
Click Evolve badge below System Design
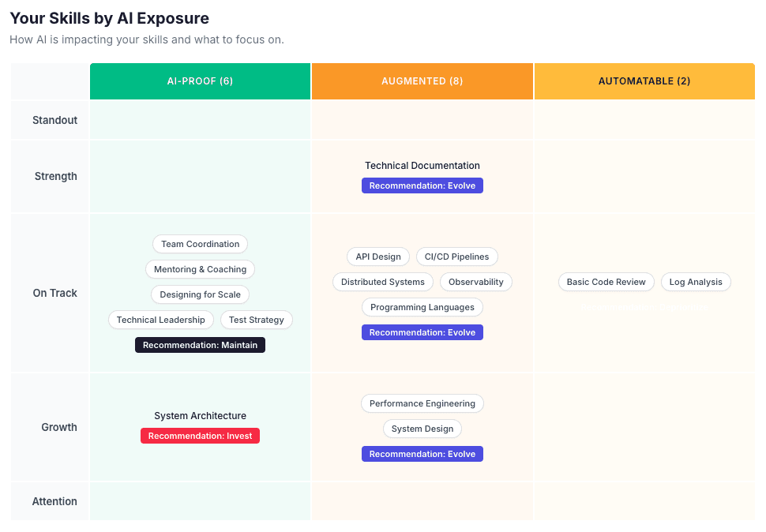[422, 454]
